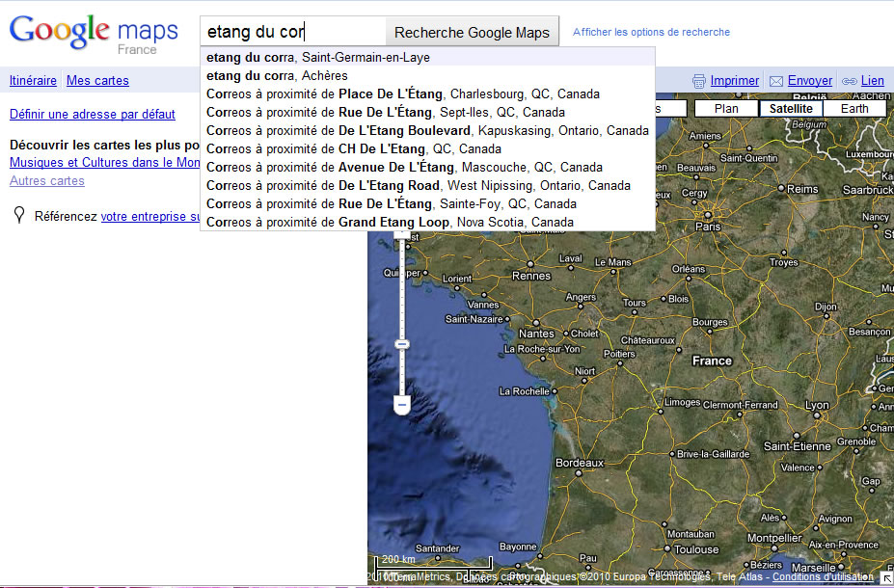
Task: Click the Rennes label on the map
Action: 531,276
